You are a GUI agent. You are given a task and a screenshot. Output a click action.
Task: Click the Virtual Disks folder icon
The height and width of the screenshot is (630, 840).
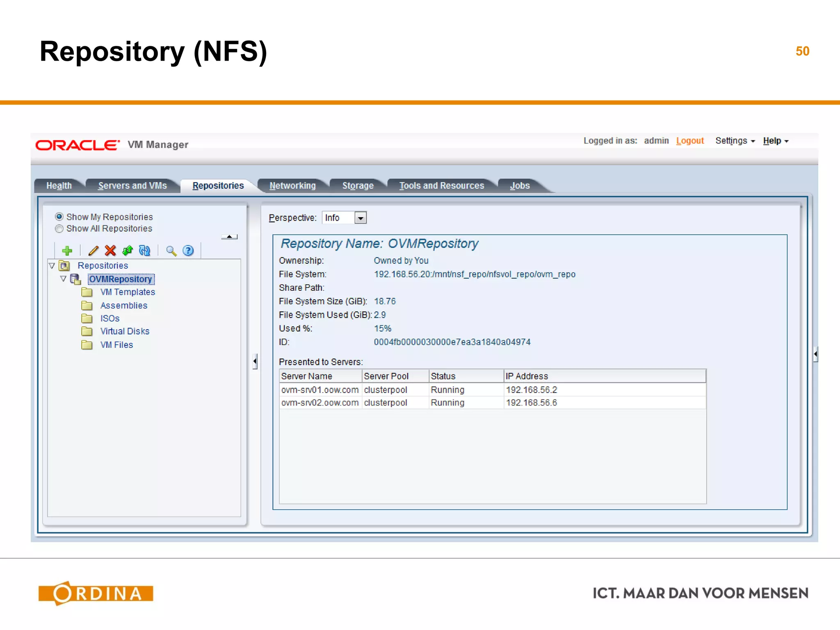87,331
